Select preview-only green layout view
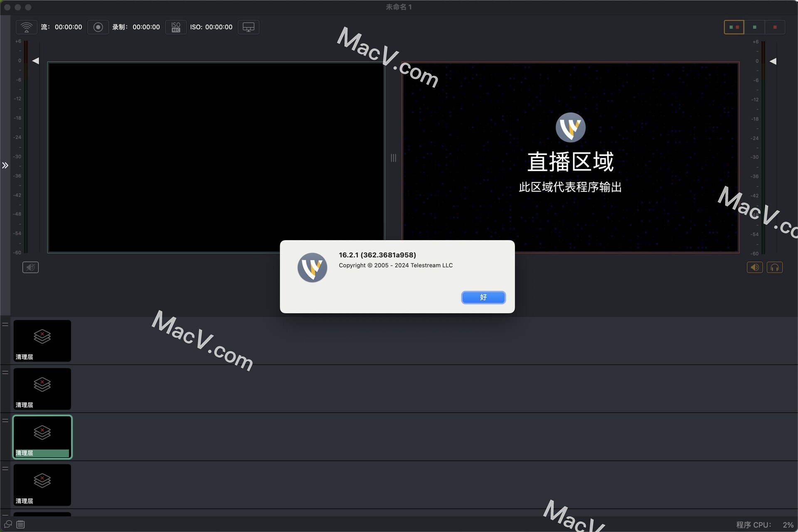The image size is (798, 532). coord(754,27)
